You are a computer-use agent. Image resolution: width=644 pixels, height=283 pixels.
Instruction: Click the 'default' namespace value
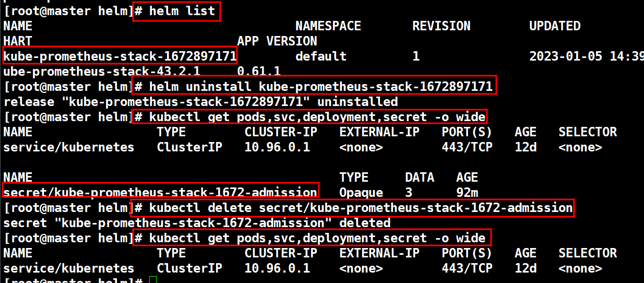320,56
